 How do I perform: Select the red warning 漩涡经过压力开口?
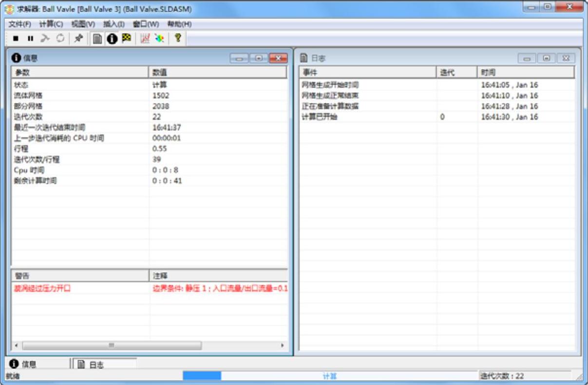43,289
